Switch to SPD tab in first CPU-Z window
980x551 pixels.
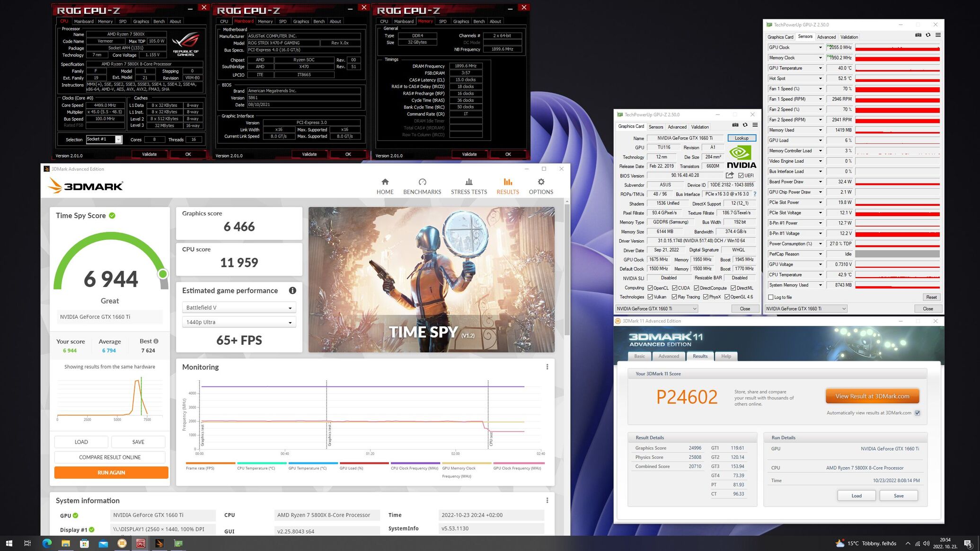pos(123,21)
